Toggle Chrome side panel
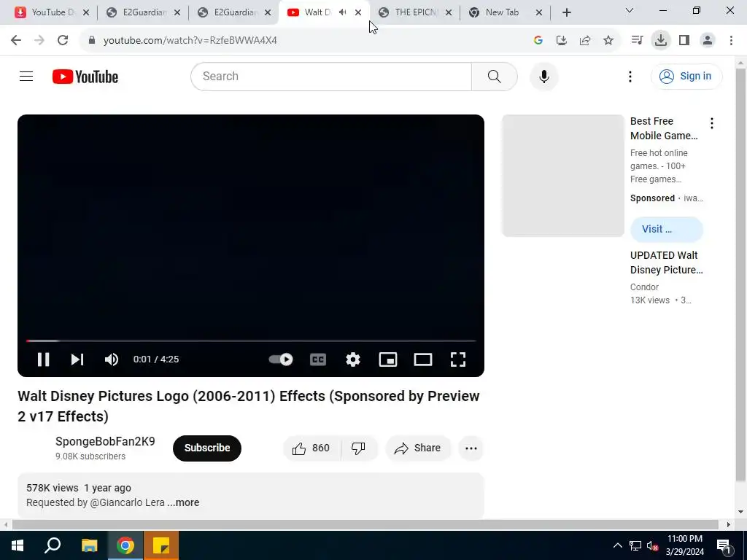Screen dimensions: 747x560 pyautogui.click(x=684, y=41)
